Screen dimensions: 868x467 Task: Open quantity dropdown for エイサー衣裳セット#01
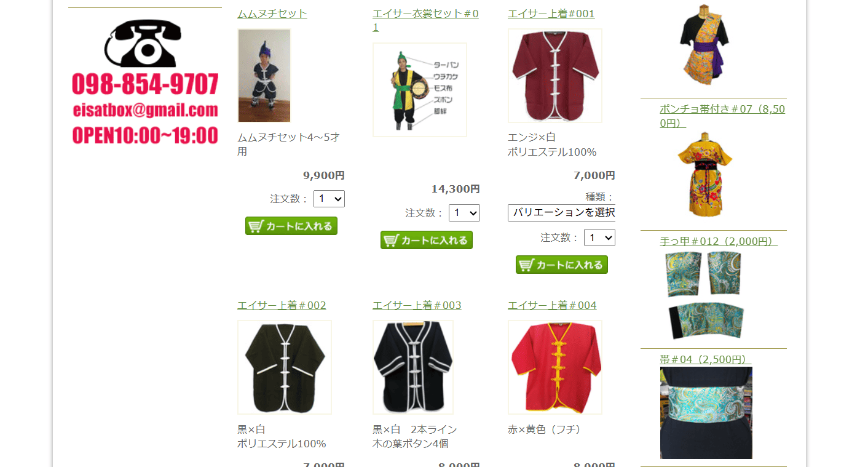464,213
